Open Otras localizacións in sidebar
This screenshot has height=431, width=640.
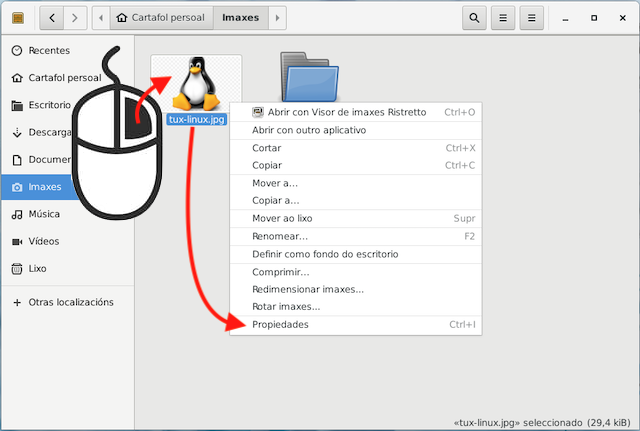click(70, 302)
